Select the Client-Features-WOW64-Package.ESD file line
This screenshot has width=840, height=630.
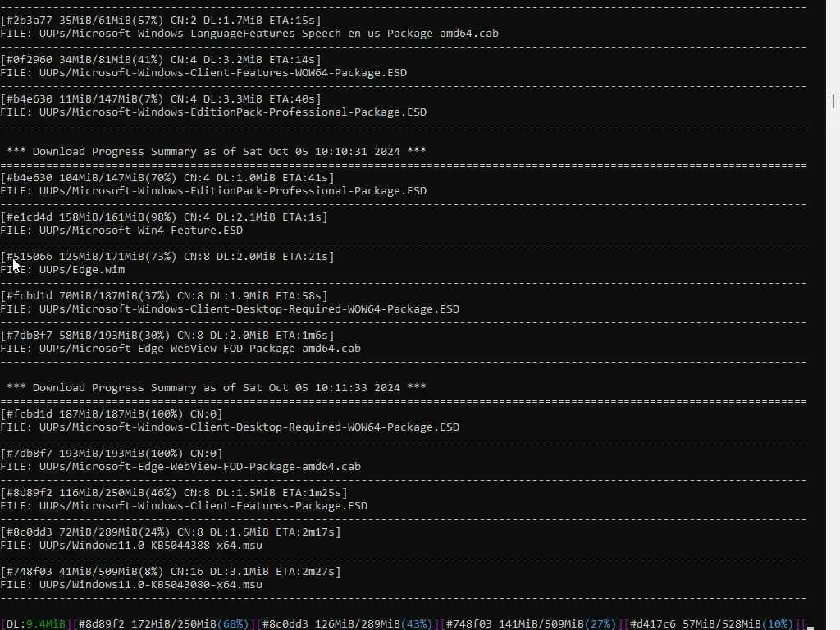click(203, 72)
